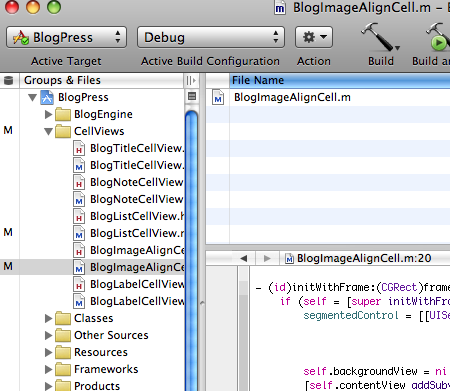The height and width of the screenshot is (391, 450).
Task: Select BlogListCellView.h in the file tree
Action: 128,216
